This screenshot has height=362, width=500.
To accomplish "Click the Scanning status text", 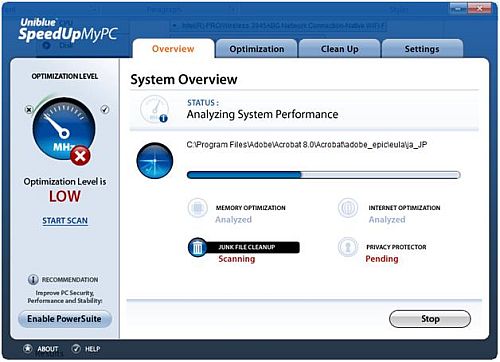I will pos(237,259).
